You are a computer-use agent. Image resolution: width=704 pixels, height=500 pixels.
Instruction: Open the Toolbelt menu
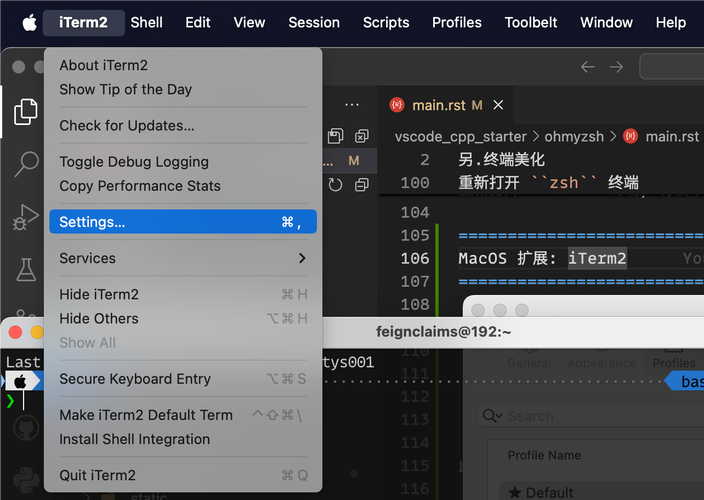(531, 22)
